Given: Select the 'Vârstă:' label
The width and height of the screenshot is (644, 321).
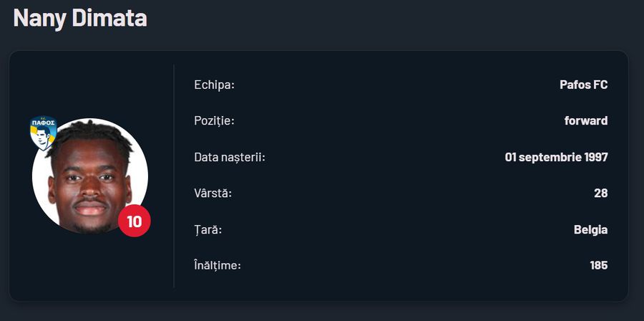Looking at the screenshot, I should (213, 193).
